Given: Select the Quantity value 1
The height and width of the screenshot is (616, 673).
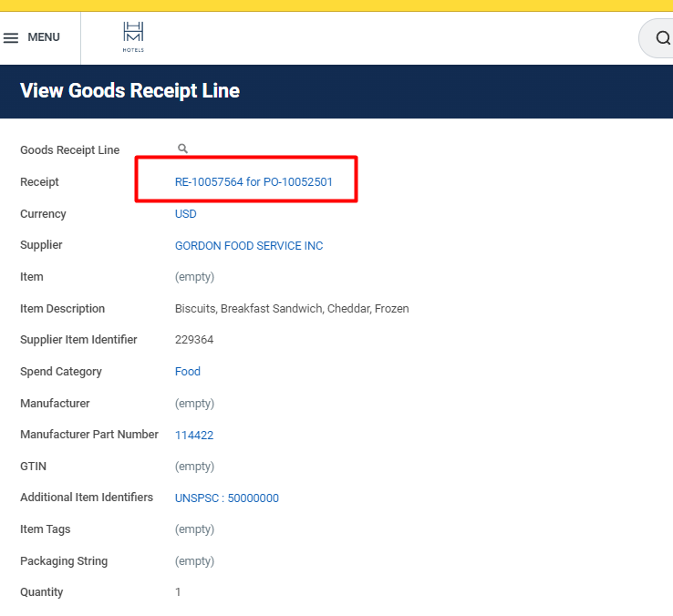Looking at the screenshot, I should point(178,592).
